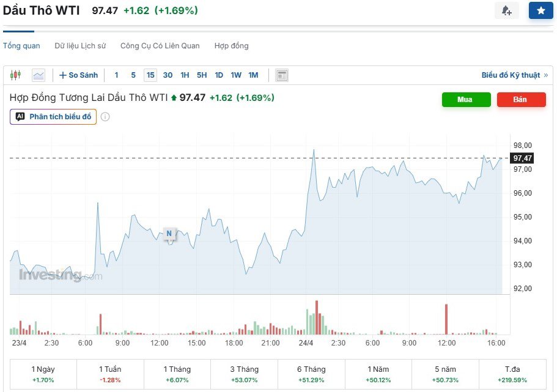Click the AI icon in Phân tích biểu đồ
The image size is (557, 392).
[x=20, y=117]
